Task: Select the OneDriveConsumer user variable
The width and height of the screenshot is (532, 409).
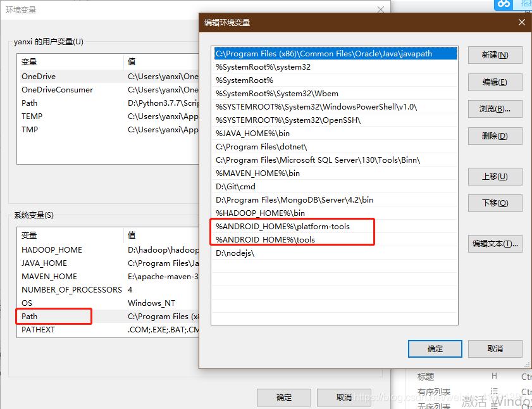Action: click(x=108, y=90)
